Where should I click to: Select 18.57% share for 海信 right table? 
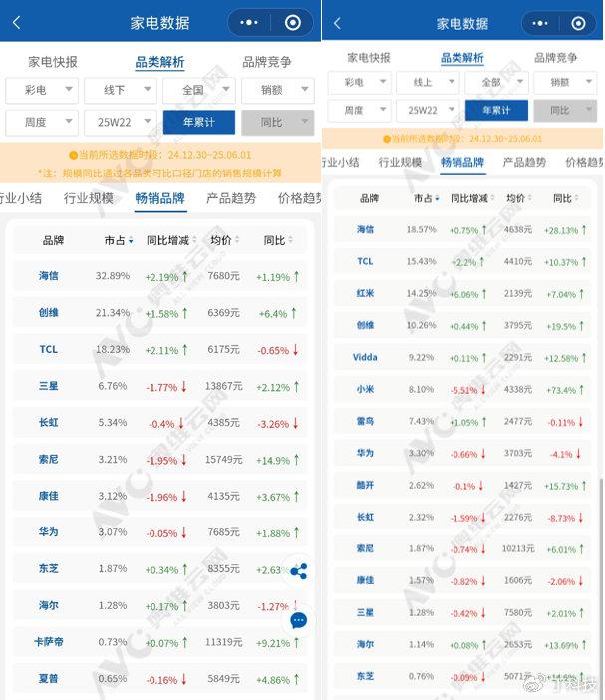(422, 230)
